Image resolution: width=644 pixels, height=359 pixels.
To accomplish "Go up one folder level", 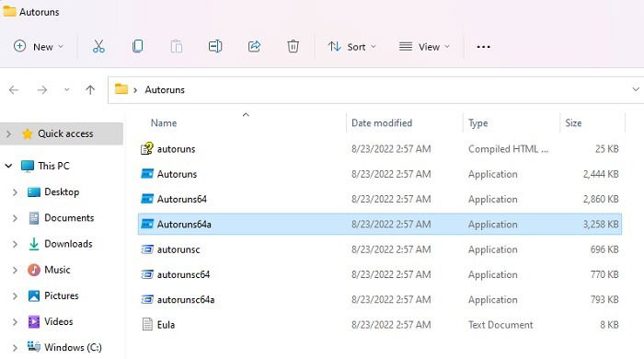I will [90, 89].
